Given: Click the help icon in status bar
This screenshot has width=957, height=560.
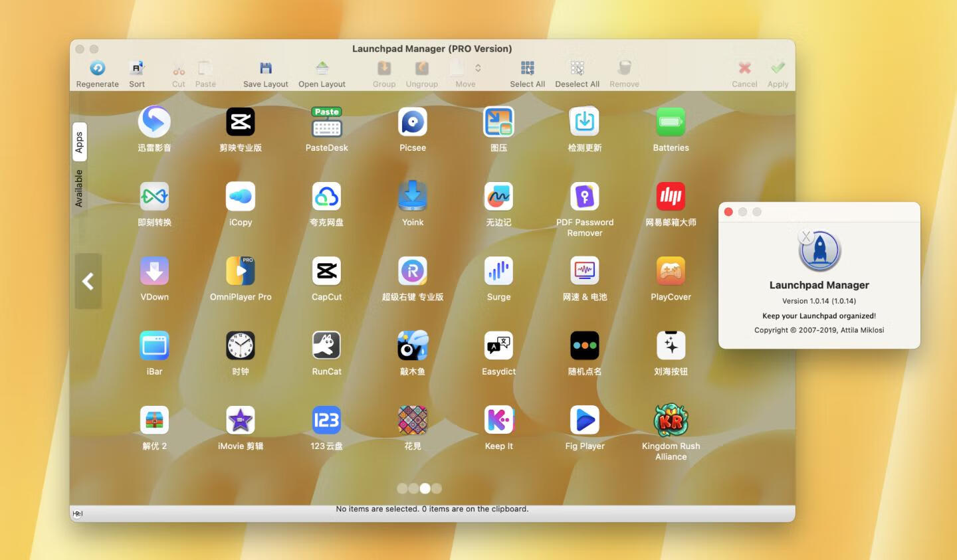Looking at the screenshot, I should 78,513.
